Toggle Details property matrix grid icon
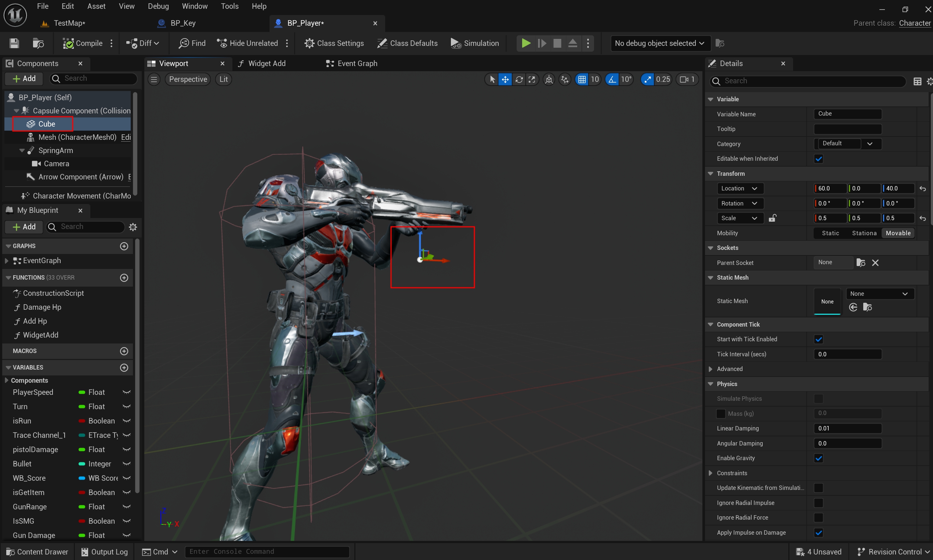 tap(917, 81)
